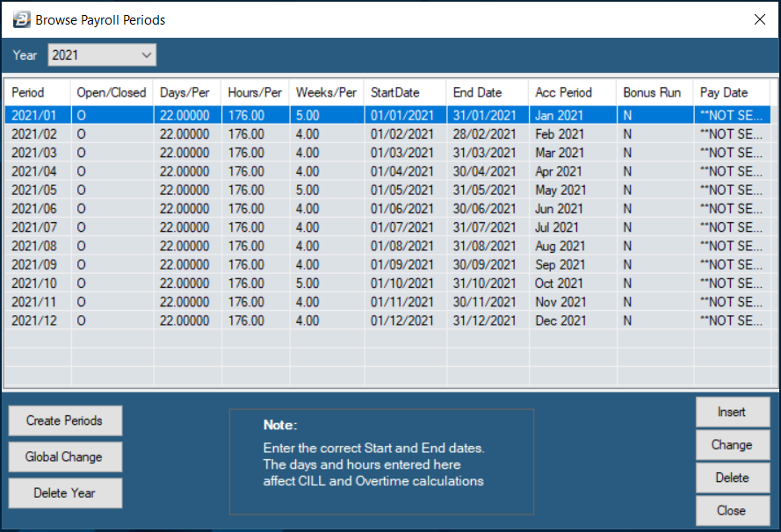
Task: Click end date 28/02/2021
Action: point(484,133)
